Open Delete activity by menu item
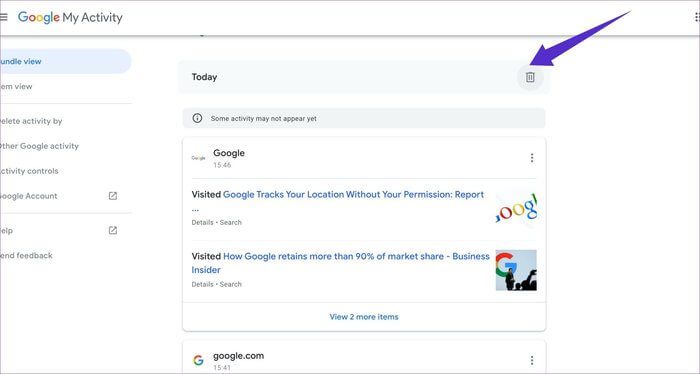This screenshot has height=374, width=700. 31,121
